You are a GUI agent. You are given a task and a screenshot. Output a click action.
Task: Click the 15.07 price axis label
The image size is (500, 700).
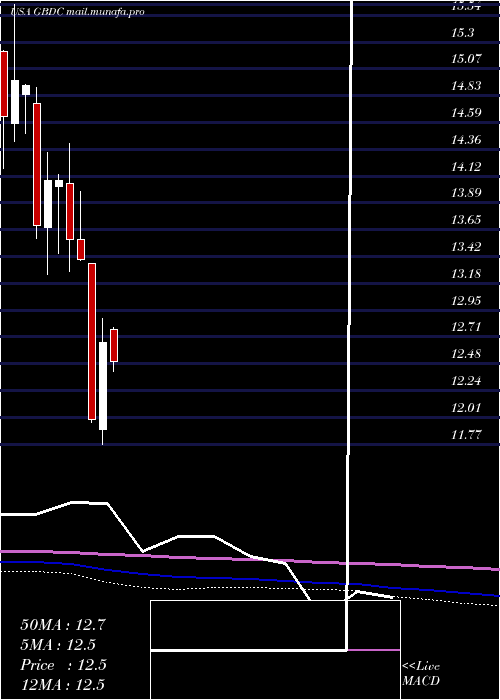pos(466,58)
